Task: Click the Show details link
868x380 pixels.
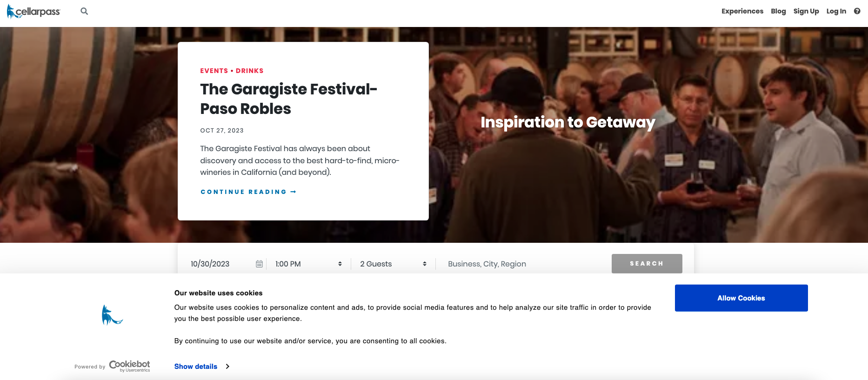Action: pyautogui.click(x=196, y=367)
